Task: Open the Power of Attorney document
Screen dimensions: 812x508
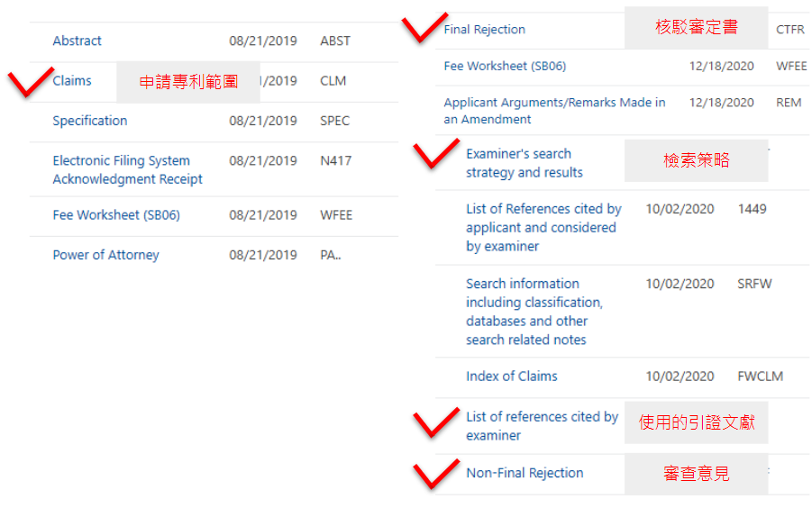Action: pyautogui.click(x=105, y=255)
